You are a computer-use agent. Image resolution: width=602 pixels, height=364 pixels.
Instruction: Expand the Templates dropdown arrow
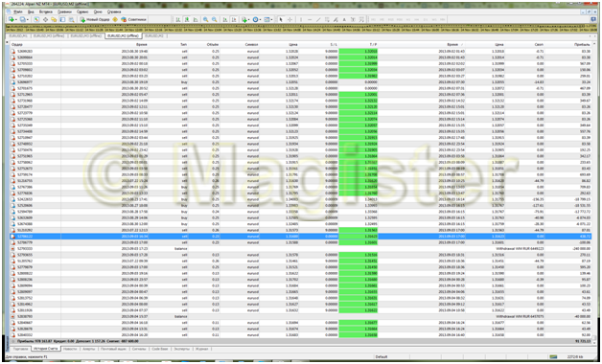(271, 19)
